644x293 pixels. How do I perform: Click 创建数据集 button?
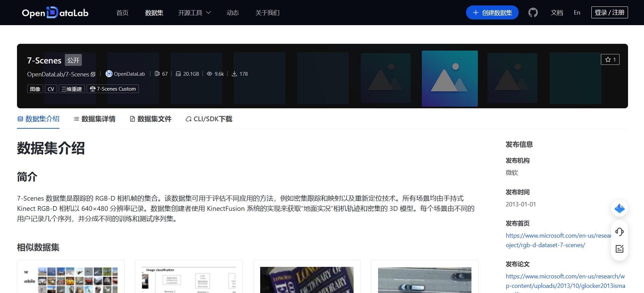click(492, 13)
